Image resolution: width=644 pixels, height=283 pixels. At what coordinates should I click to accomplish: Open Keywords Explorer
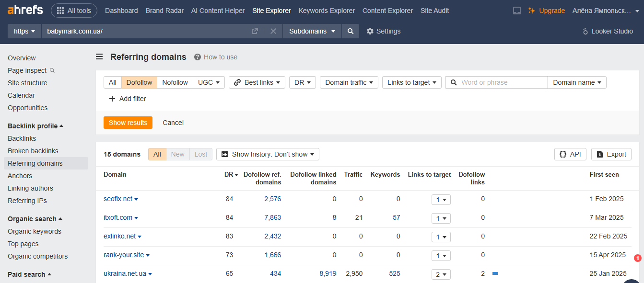click(327, 11)
